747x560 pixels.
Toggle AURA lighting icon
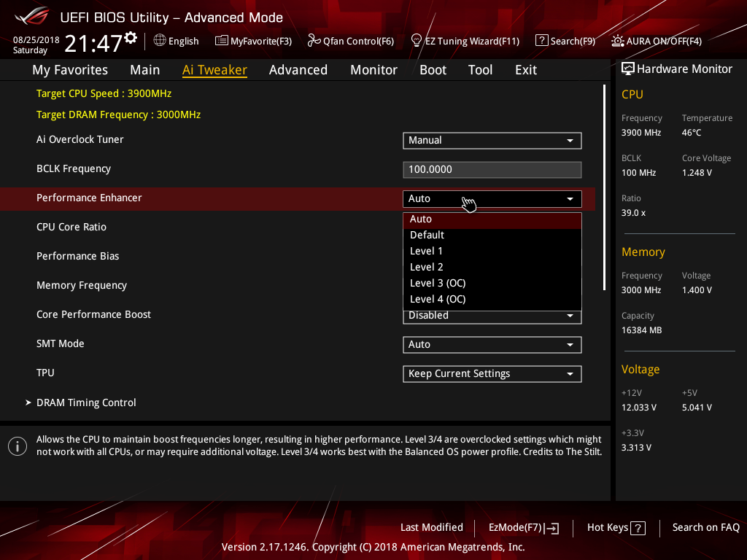click(617, 41)
